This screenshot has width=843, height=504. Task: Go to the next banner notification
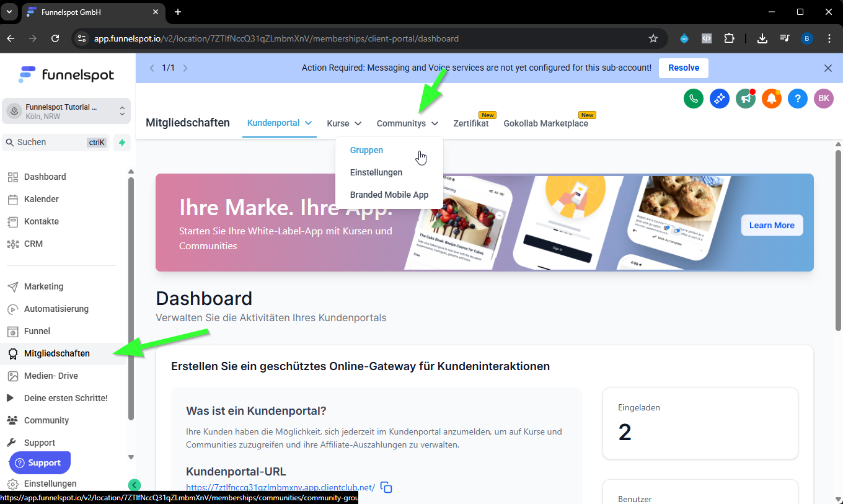(x=185, y=68)
